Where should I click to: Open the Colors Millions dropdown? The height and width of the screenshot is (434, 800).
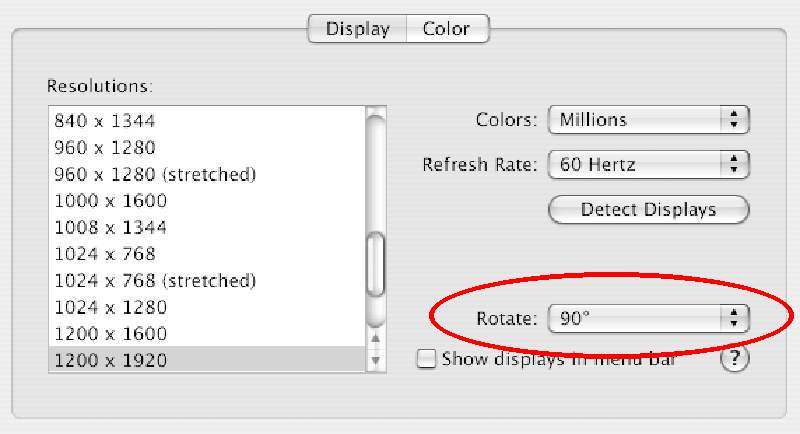point(648,120)
